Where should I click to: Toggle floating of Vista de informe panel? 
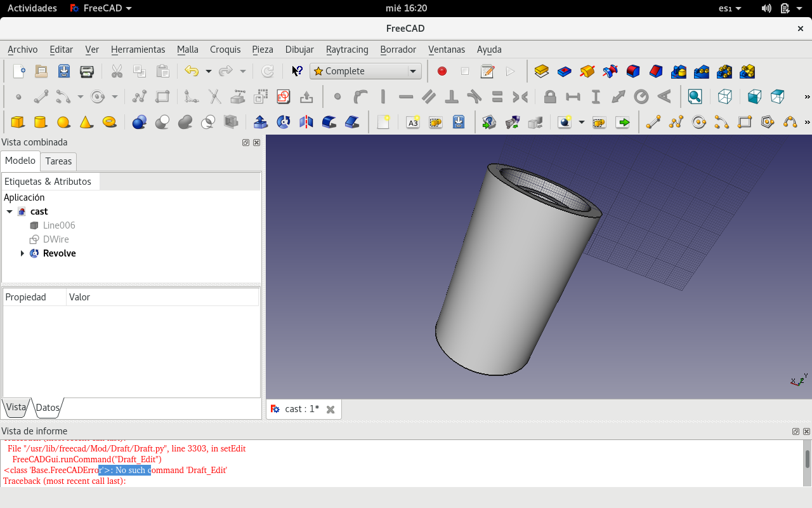(796, 432)
